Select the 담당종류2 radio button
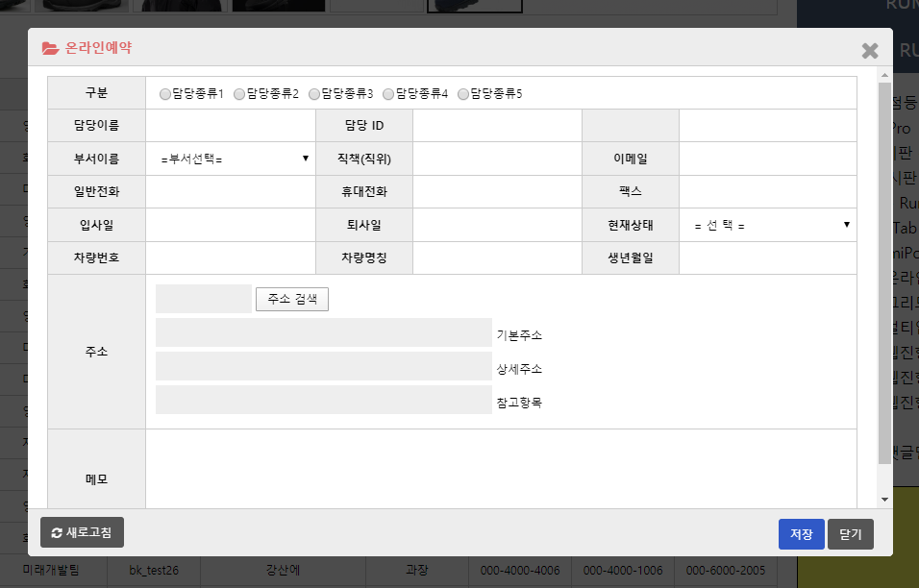 [x=239, y=94]
